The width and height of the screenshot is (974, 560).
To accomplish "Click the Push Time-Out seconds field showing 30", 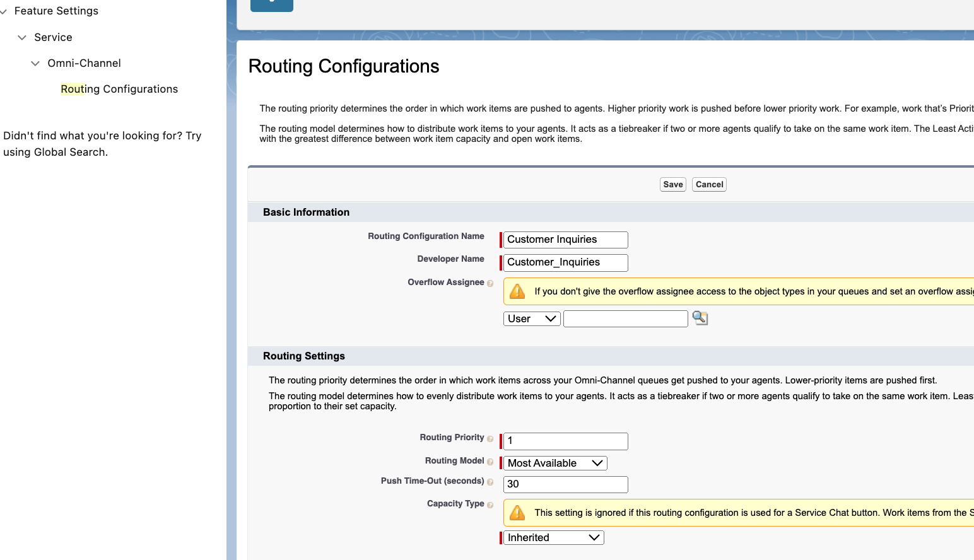I will [x=564, y=484].
